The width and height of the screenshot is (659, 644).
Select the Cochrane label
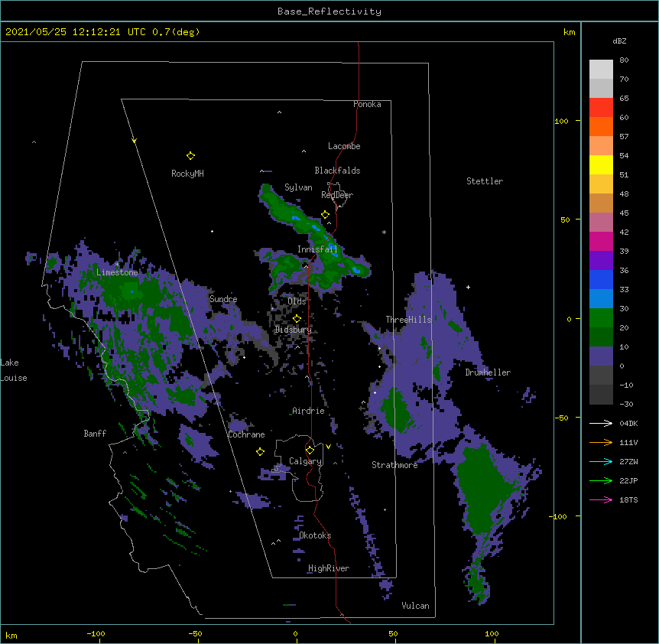coord(246,434)
